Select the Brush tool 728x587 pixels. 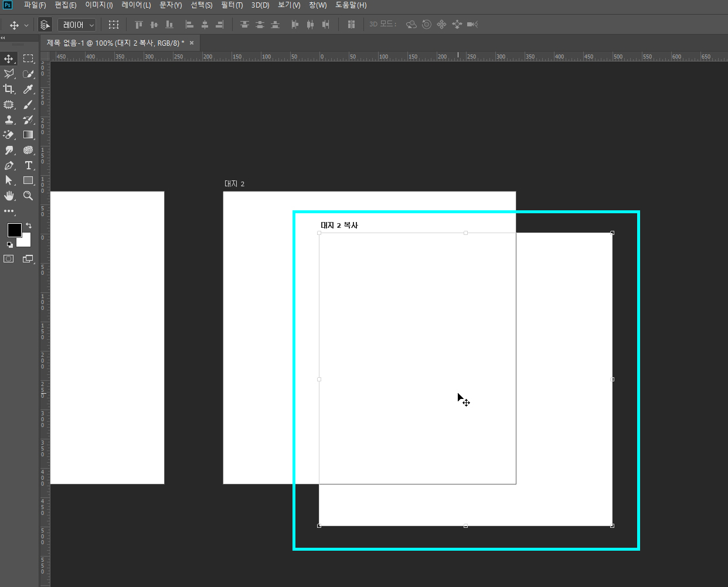coord(28,104)
